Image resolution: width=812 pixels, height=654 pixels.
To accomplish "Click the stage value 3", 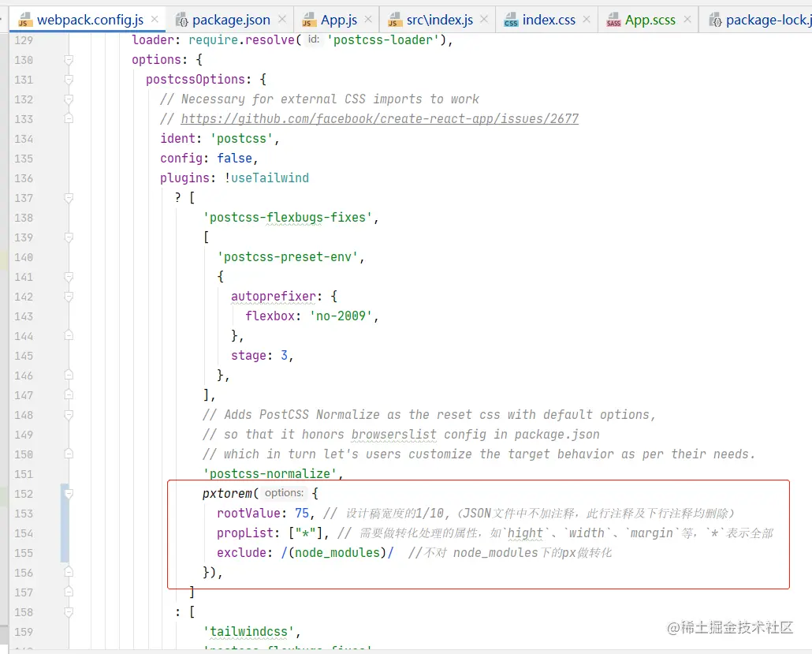I will (x=285, y=356).
